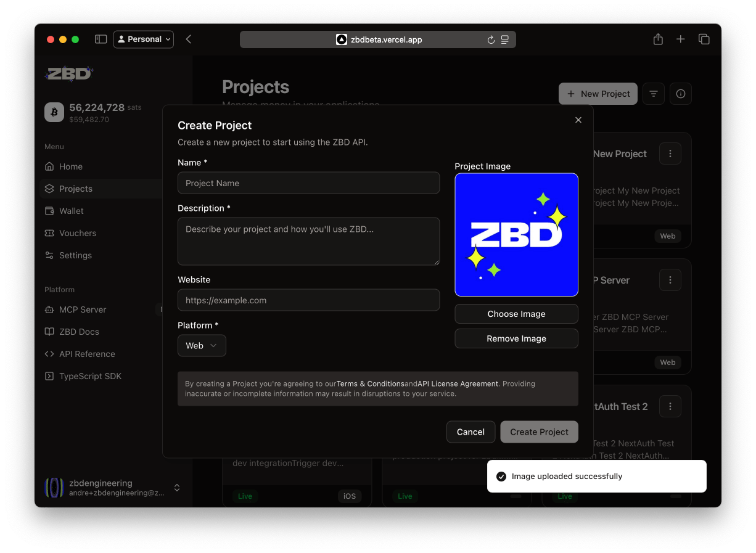This screenshot has width=756, height=553.
Task: Click the $59,482.70 balance amount
Action: [89, 120]
